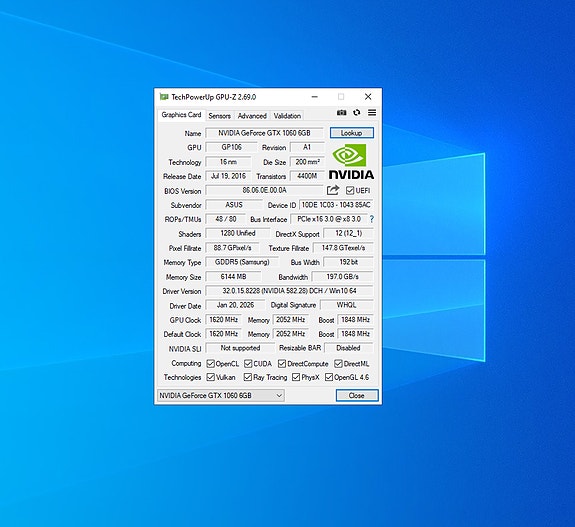The image size is (575, 527).
Task: Click the GPU Clock value 1620 MHz
Action: click(x=223, y=319)
